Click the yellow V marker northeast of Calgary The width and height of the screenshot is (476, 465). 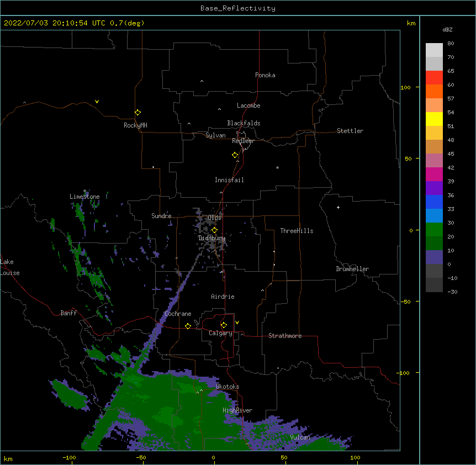pos(237,323)
